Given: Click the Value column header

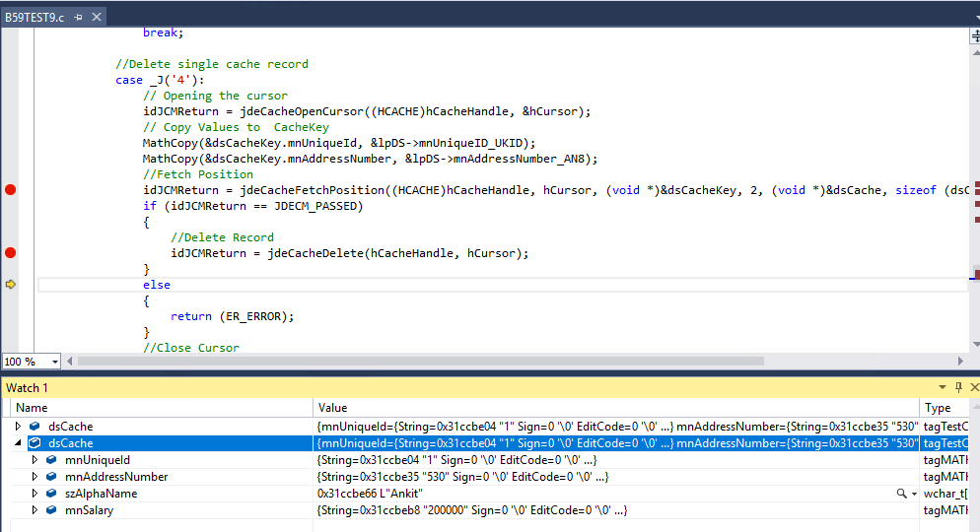Looking at the screenshot, I should 615,408.
